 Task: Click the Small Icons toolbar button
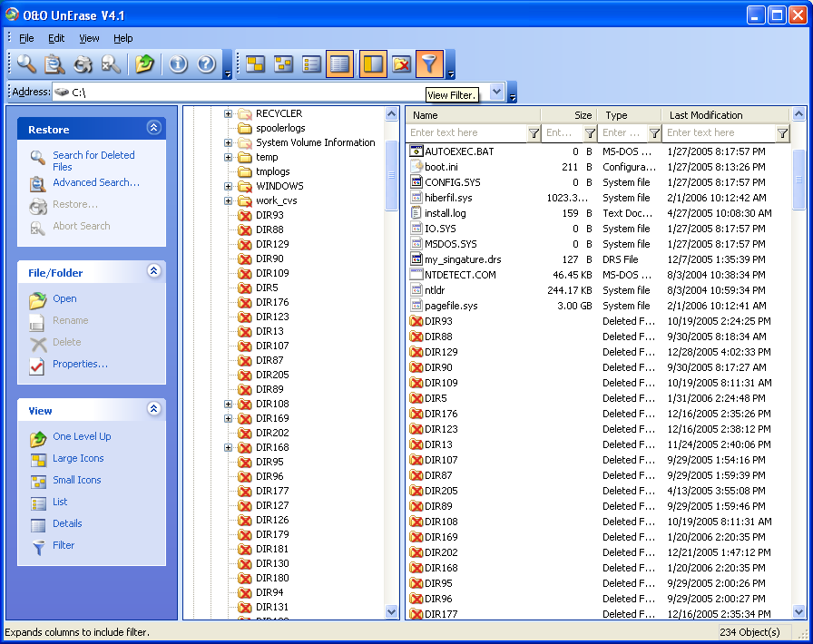click(x=284, y=63)
